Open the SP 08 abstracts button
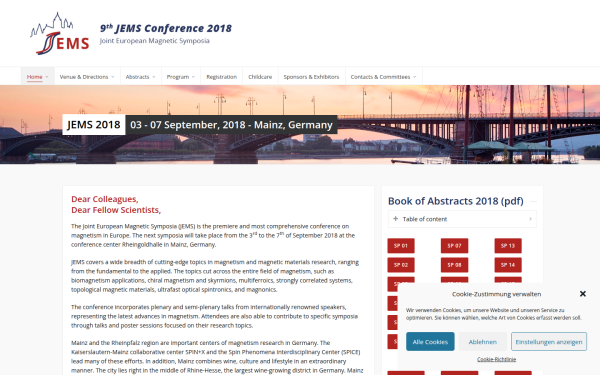The height and width of the screenshot is (375, 600). [454, 265]
